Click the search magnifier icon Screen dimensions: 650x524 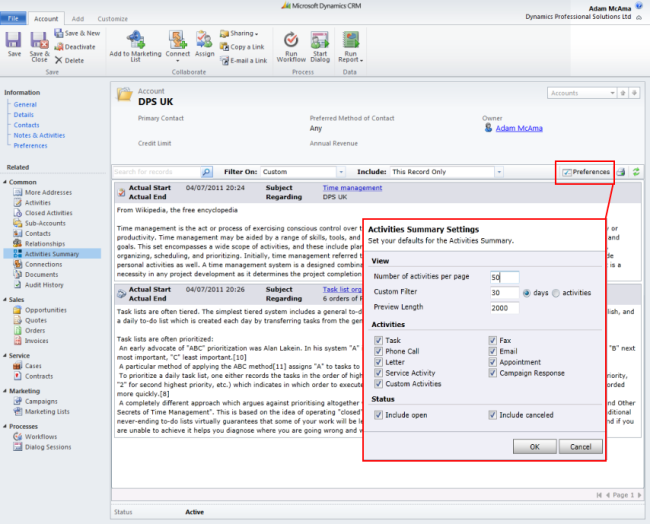206,172
